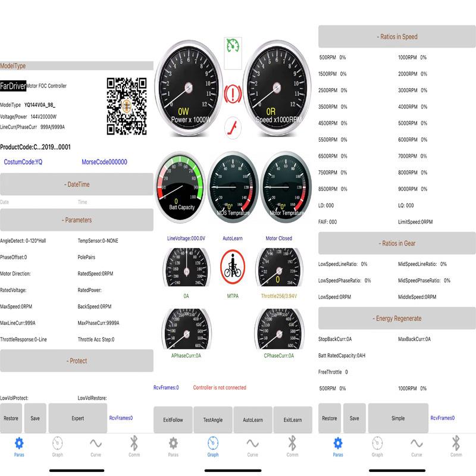Tap the green speedometer icon between the gauges
This screenshot has width=476, height=476.
click(233, 46)
